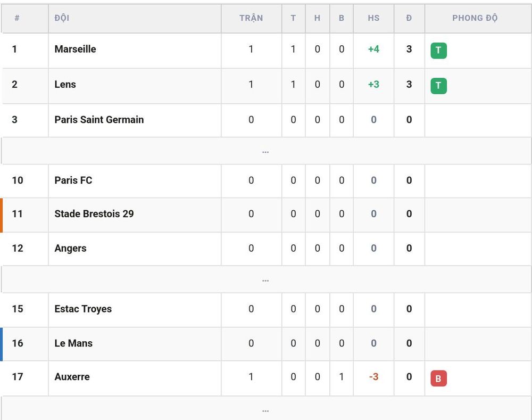Image resolution: width=532 pixels, height=420 pixels.
Task: Select the Angers team name
Action: 70,248
